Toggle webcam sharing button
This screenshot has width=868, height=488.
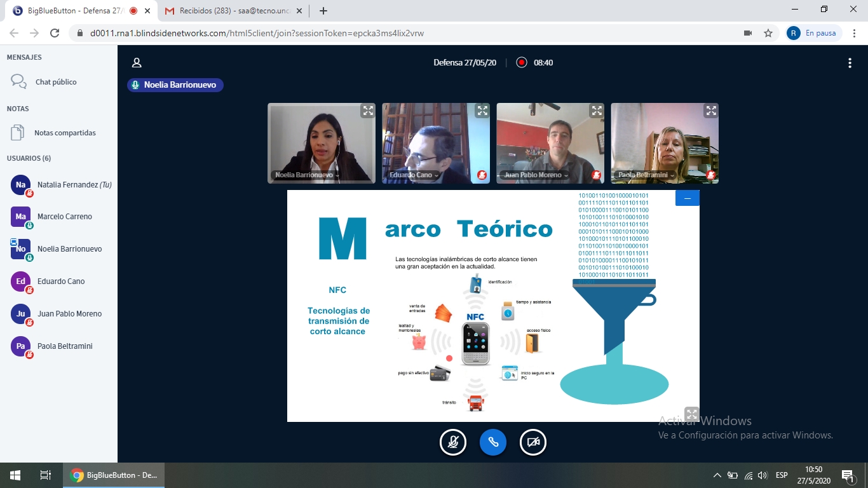point(533,442)
